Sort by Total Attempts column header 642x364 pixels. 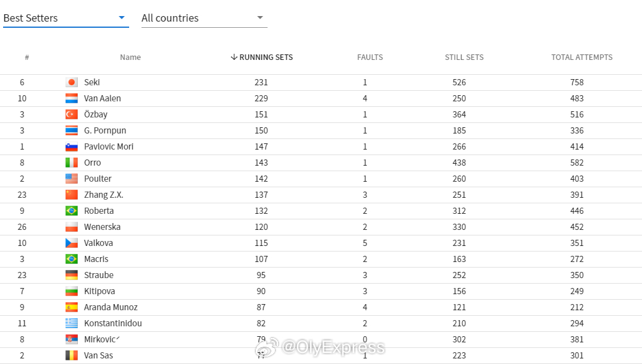tap(582, 57)
